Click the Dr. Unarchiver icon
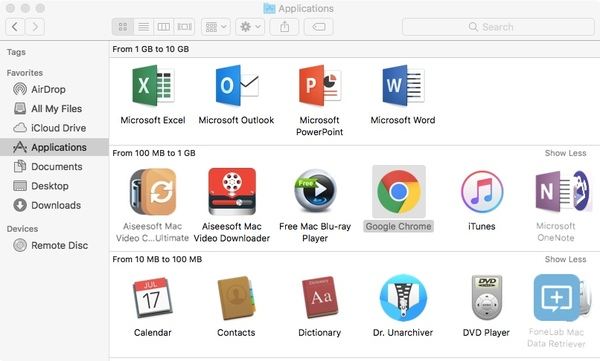Image resolution: width=600 pixels, height=361 pixels. point(403,298)
